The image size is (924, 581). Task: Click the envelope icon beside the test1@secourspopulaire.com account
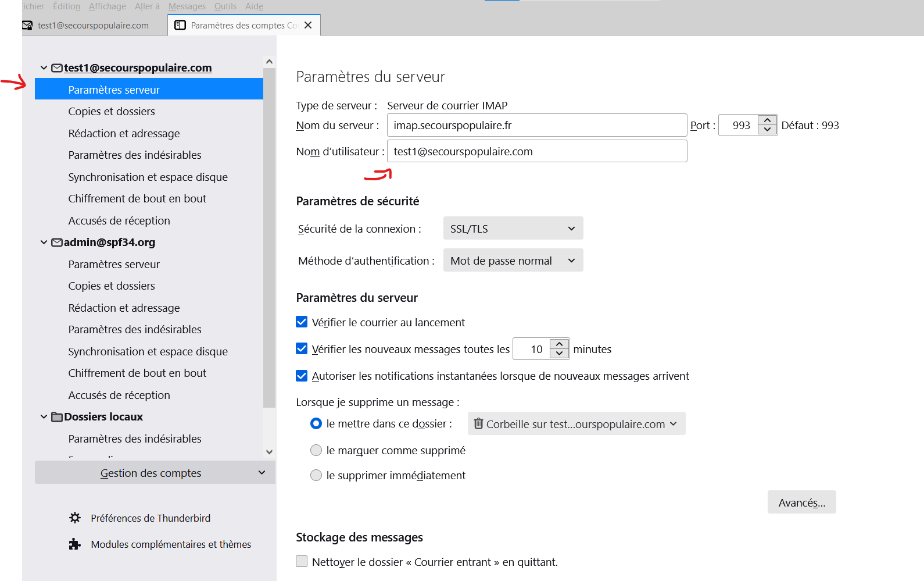click(57, 68)
